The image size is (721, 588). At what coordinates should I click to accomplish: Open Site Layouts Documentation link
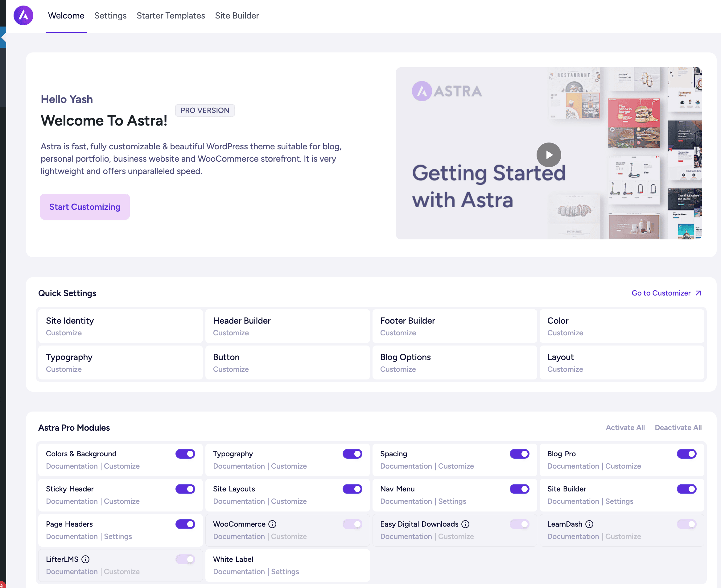point(239,501)
